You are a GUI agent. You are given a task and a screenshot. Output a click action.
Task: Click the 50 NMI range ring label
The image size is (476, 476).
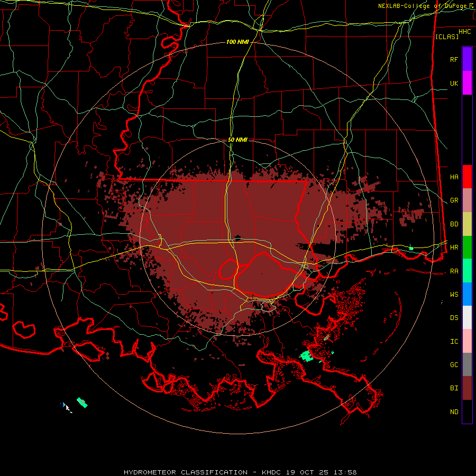pyautogui.click(x=237, y=140)
